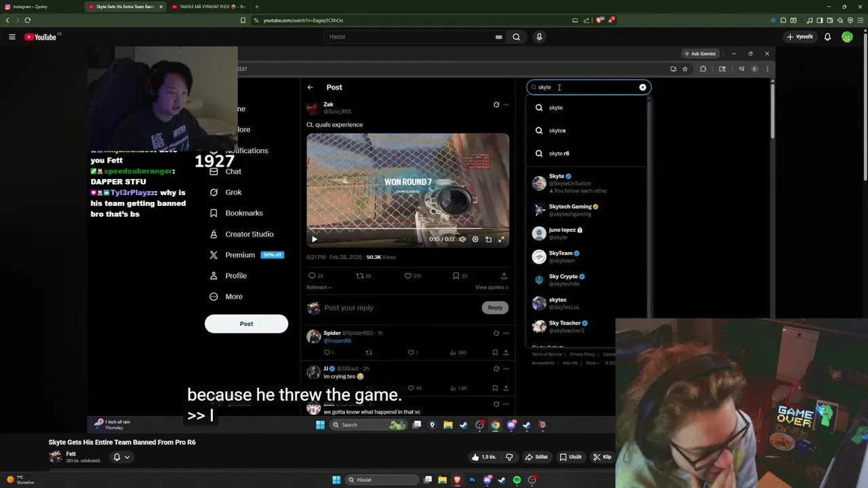Open Brave Rewards triangle icon
Image resolution: width=868 pixels, height=488 pixels.
point(611,20)
